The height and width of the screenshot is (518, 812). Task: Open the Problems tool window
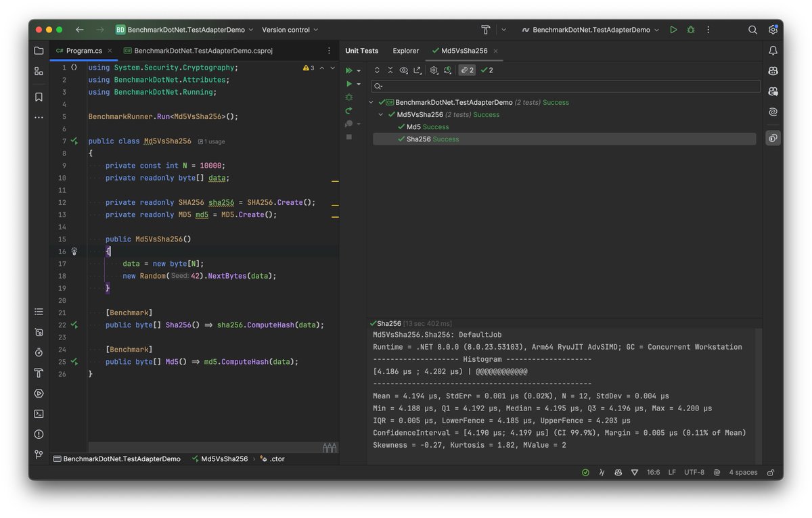tap(39, 434)
